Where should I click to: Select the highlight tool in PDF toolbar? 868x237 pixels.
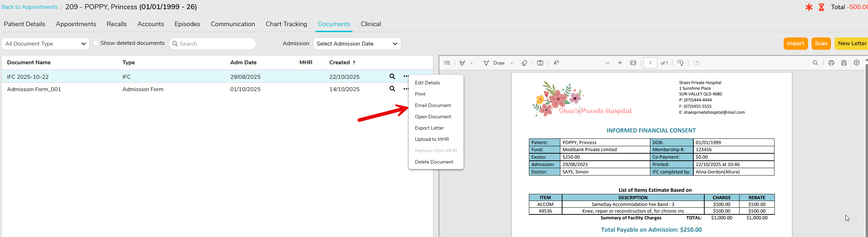(462, 63)
